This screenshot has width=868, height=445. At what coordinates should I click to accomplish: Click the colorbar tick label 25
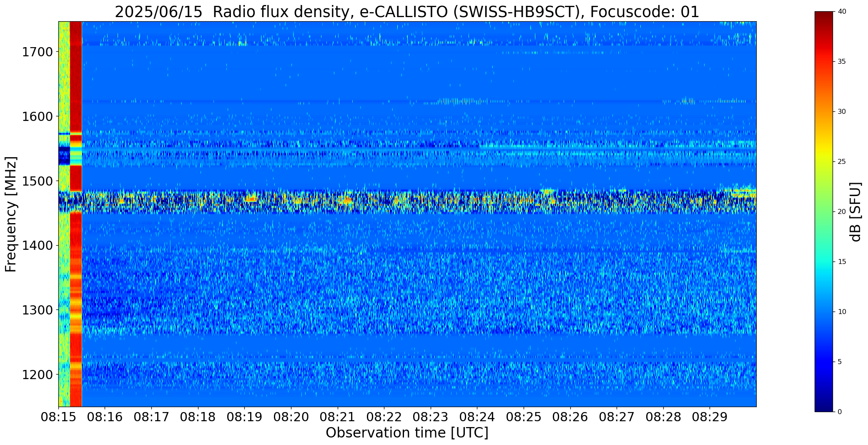842,162
